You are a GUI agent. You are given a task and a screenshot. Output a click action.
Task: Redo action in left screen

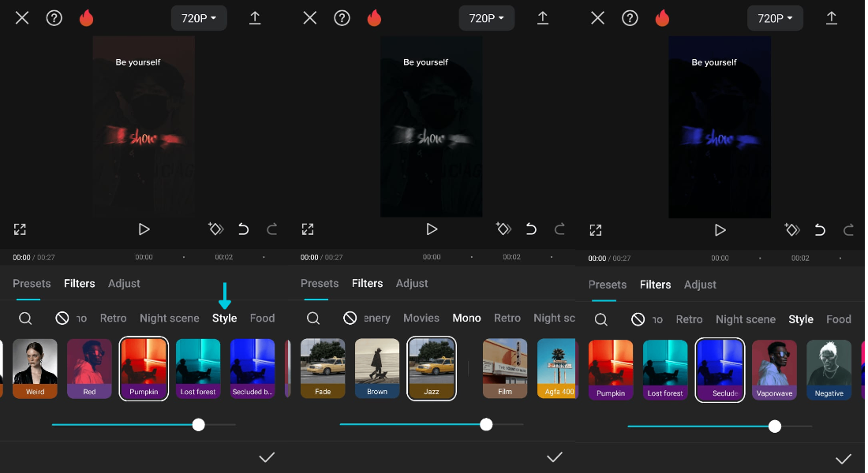point(271,229)
